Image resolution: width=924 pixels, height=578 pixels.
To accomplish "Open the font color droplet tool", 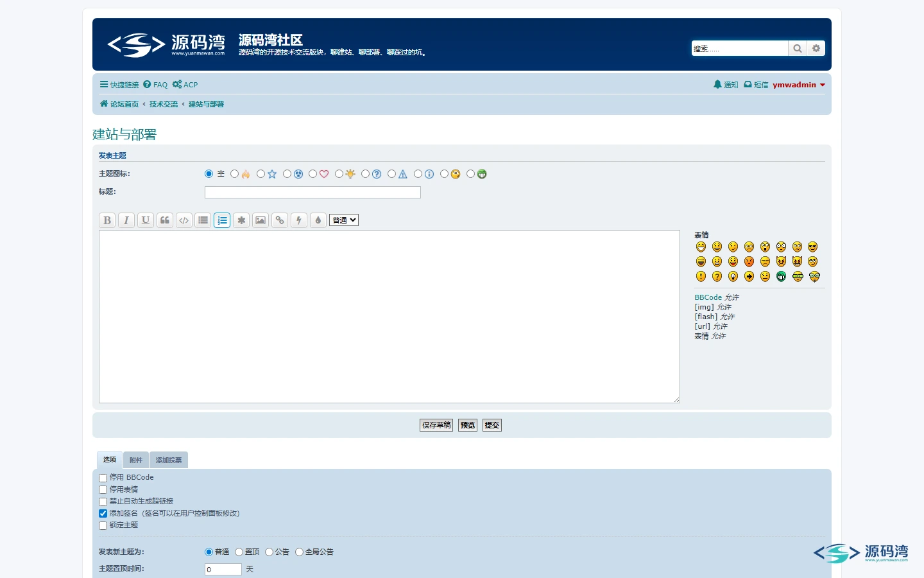I will coord(318,220).
